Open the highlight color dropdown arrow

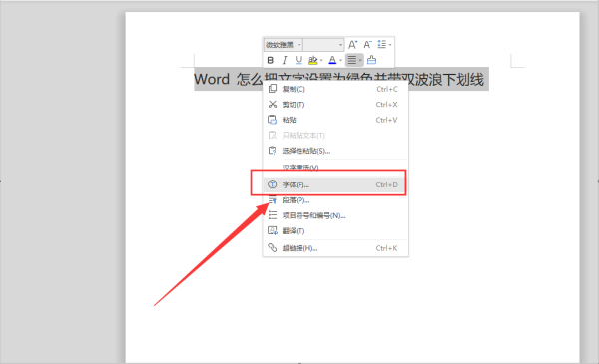point(321,60)
